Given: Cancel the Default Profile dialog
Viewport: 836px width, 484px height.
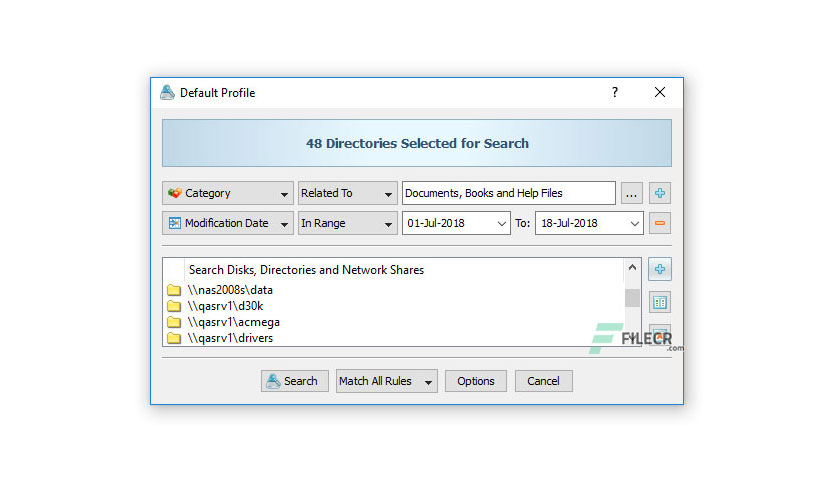Looking at the screenshot, I should (x=543, y=381).
